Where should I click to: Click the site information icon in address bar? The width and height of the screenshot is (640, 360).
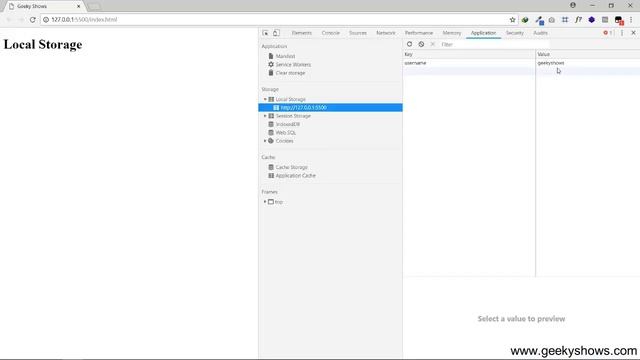click(46, 20)
